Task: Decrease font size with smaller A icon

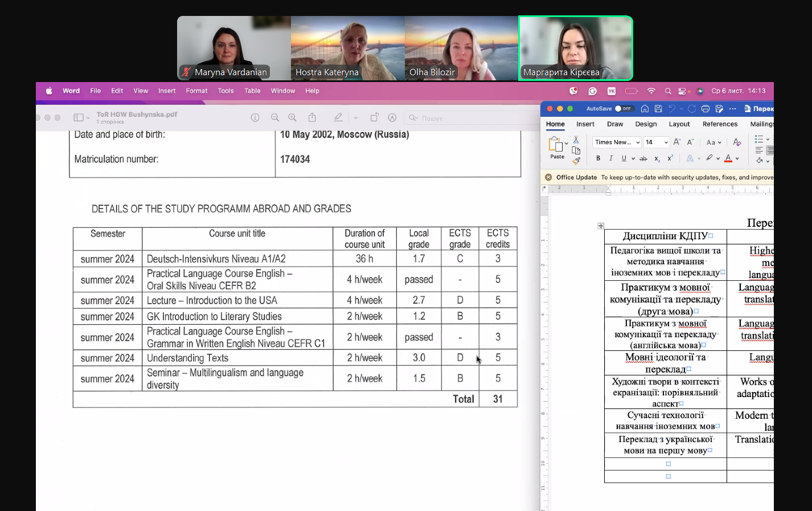Action: (x=690, y=142)
